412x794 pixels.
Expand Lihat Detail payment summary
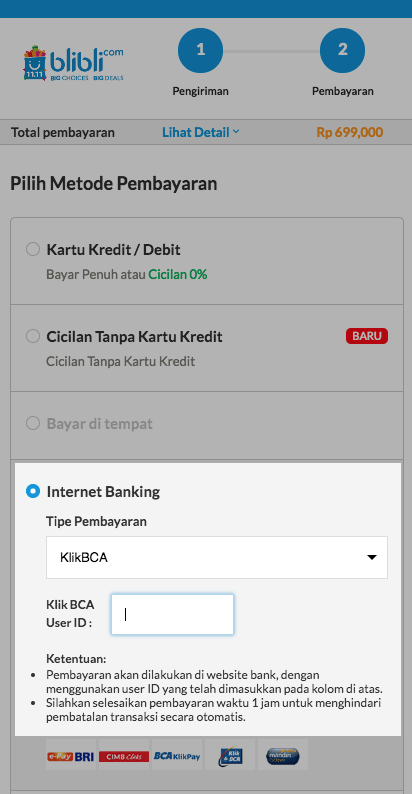[x=201, y=132]
